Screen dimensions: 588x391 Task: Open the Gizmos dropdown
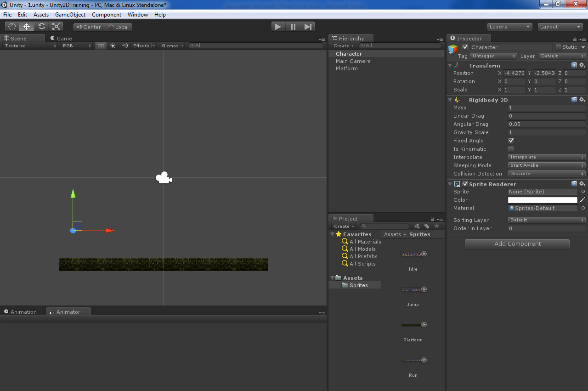tap(173, 45)
